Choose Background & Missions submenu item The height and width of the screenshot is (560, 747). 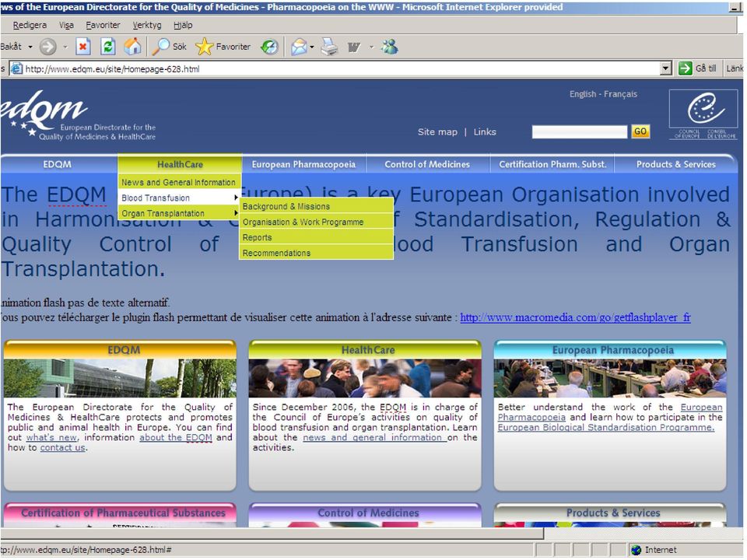coord(317,206)
